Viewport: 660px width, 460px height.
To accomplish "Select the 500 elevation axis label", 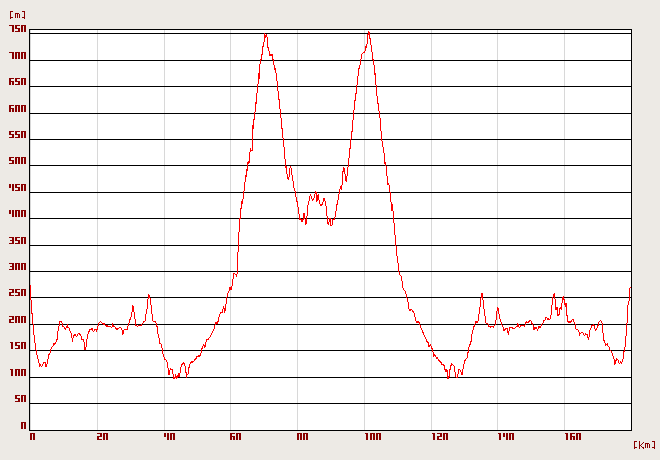I will pyautogui.click(x=17, y=162).
